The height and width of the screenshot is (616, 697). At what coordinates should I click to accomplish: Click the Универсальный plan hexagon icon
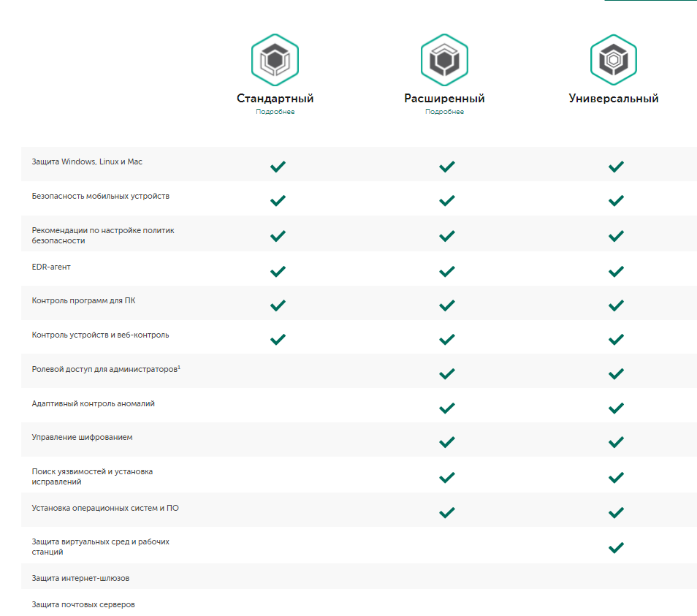point(614,59)
